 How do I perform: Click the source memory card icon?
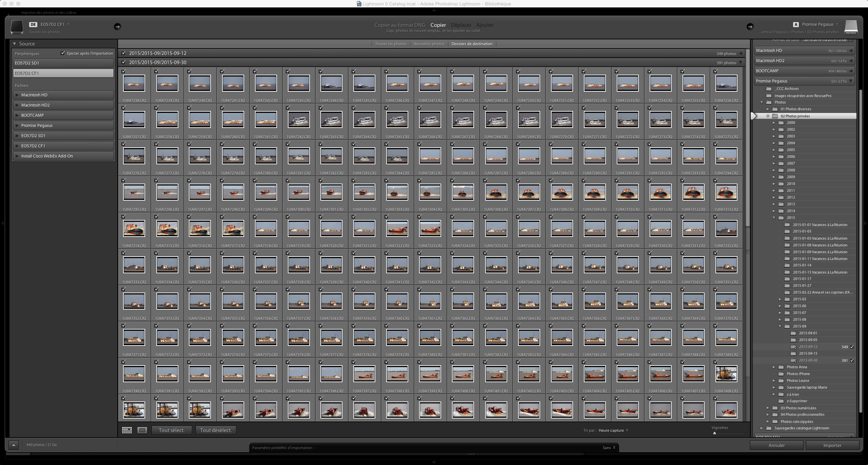coord(17,27)
